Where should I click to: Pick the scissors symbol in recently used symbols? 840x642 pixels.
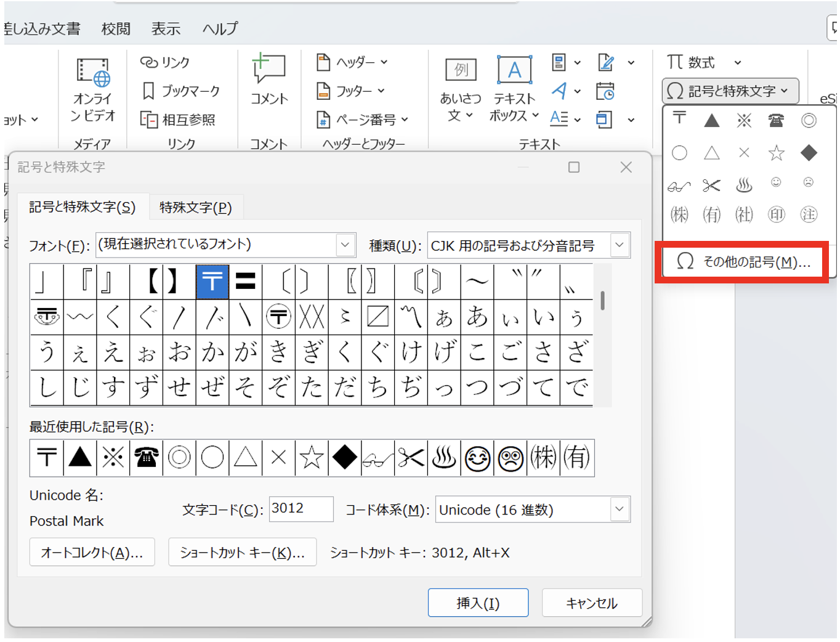tap(411, 458)
